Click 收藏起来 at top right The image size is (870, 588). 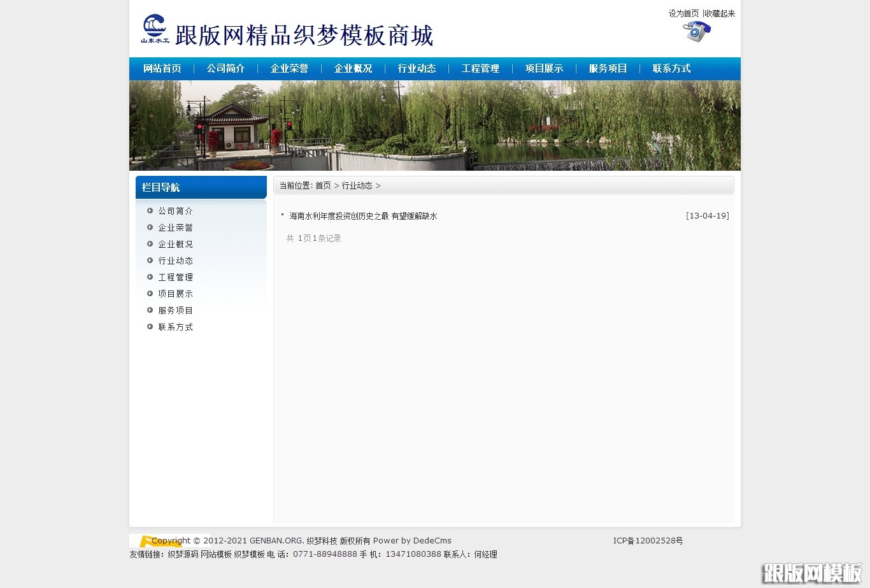click(720, 13)
